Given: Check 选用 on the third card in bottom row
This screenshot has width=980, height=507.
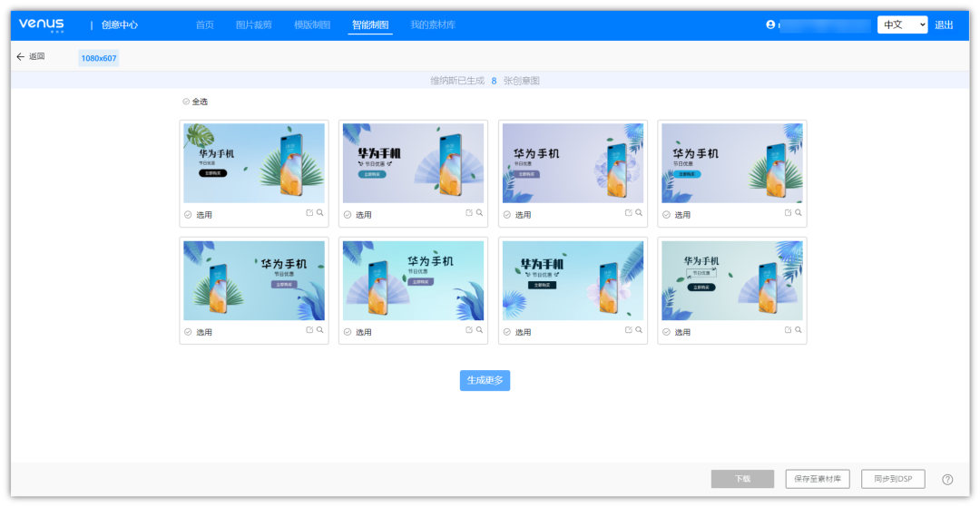Looking at the screenshot, I should 507,332.
